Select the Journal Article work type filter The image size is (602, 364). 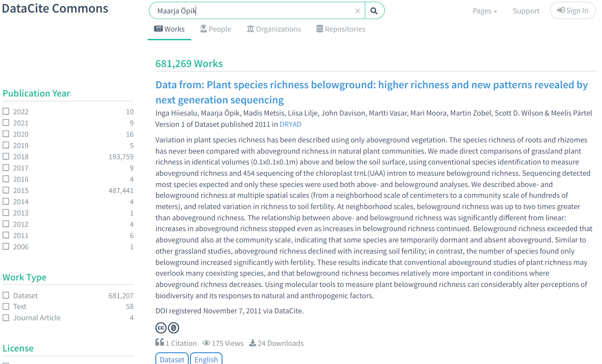click(6, 318)
